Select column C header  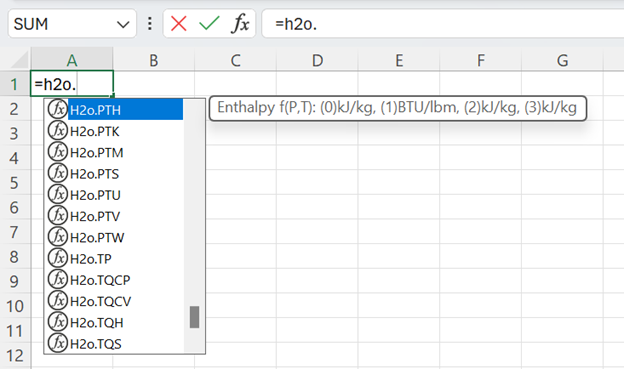pos(236,60)
